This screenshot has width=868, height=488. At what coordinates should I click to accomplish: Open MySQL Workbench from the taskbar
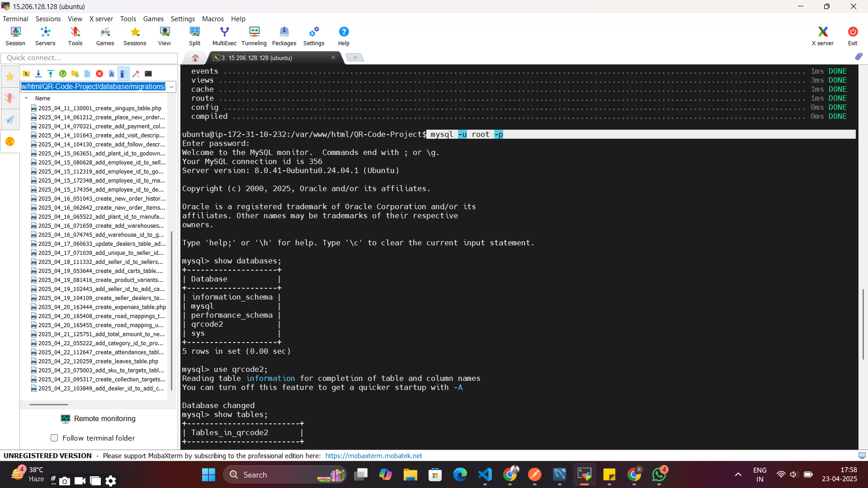coord(560,474)
